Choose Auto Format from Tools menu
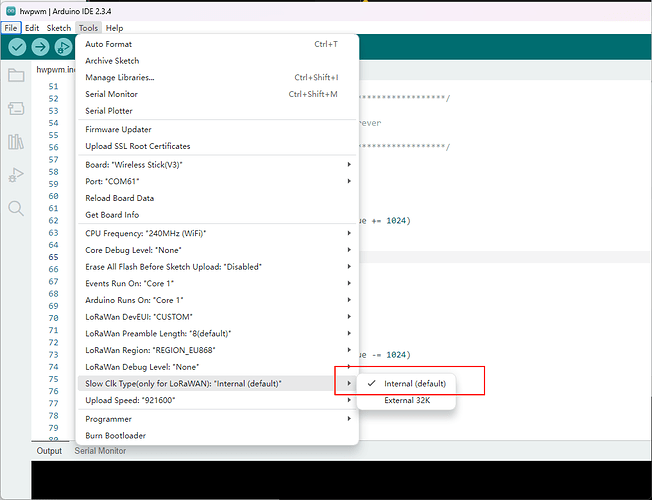This screenshot has height=500, width=652. (217, 44)
